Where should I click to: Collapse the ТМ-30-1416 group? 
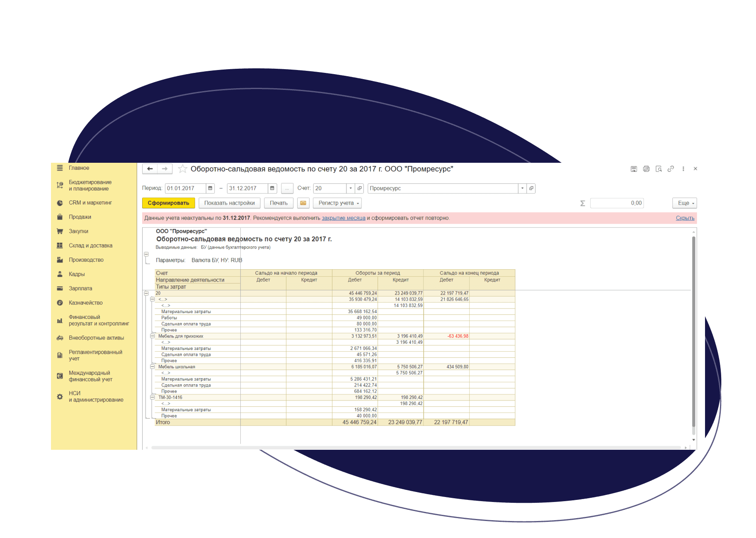(x=153, y=397)
